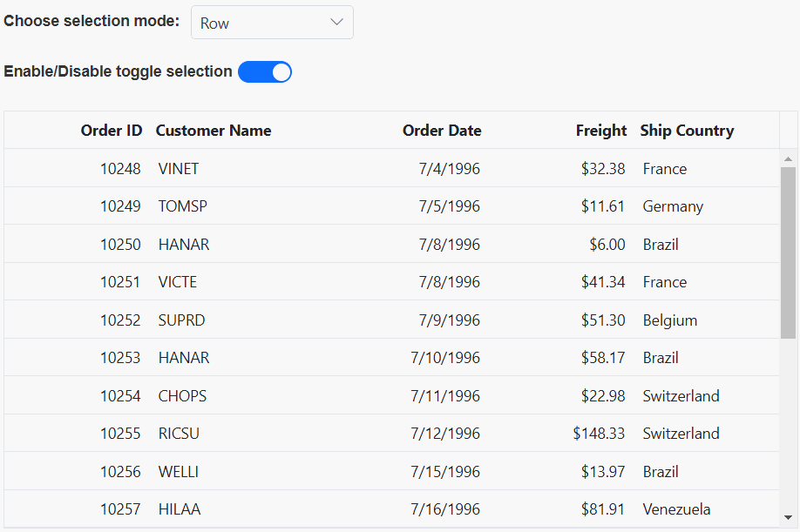Image resolution: width=800 pixels, height=532 pixels.
Task: Select customer SUPRD cell
Action: click(181, 320)
